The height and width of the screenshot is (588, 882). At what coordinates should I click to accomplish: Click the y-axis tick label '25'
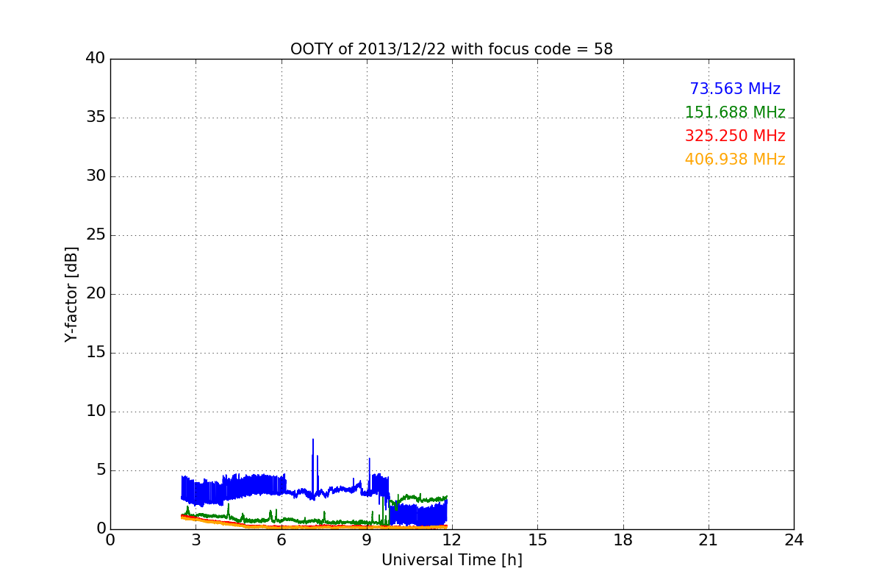click(x=96, y=235)
